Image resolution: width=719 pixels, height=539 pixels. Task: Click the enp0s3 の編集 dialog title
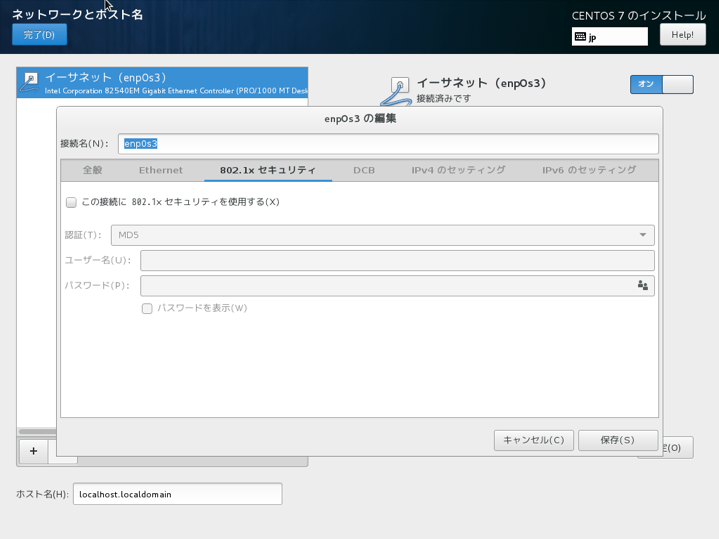pyautogui.click(x=360, y=119)
